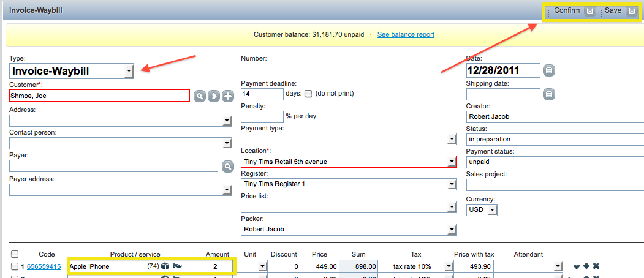Click Status field showing 'in preparation'
Viewport: 644px width, 278px height.
[x=555, y=139]
